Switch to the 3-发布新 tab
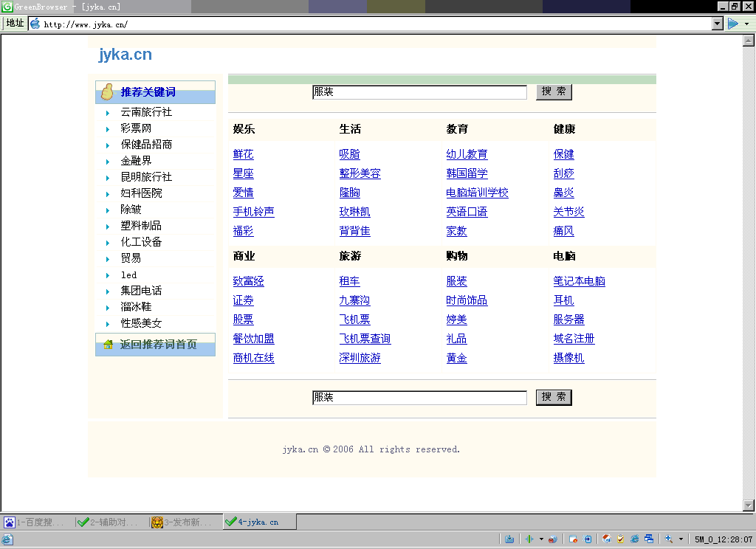756x549 pixels. point(184,522)
